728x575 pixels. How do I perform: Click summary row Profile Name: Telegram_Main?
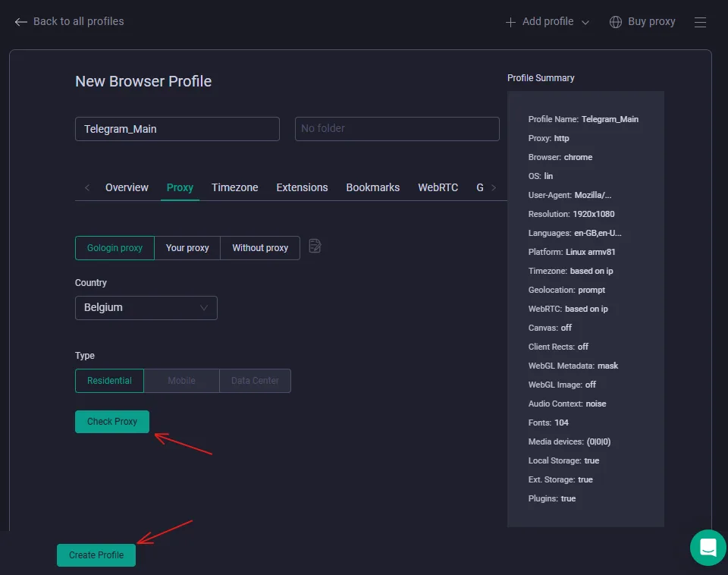(583, 119)
